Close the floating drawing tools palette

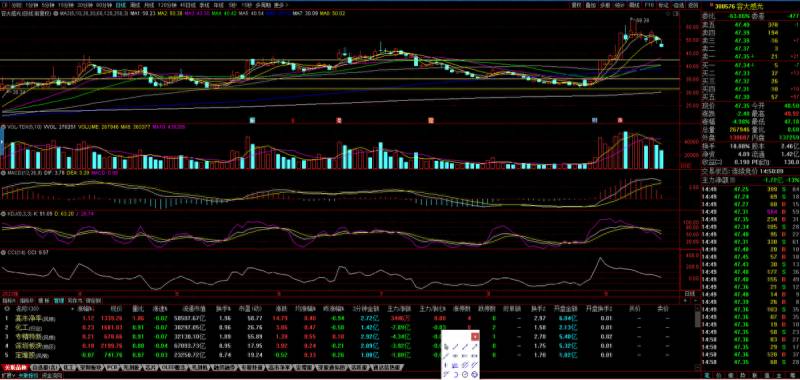coord(475,336)
